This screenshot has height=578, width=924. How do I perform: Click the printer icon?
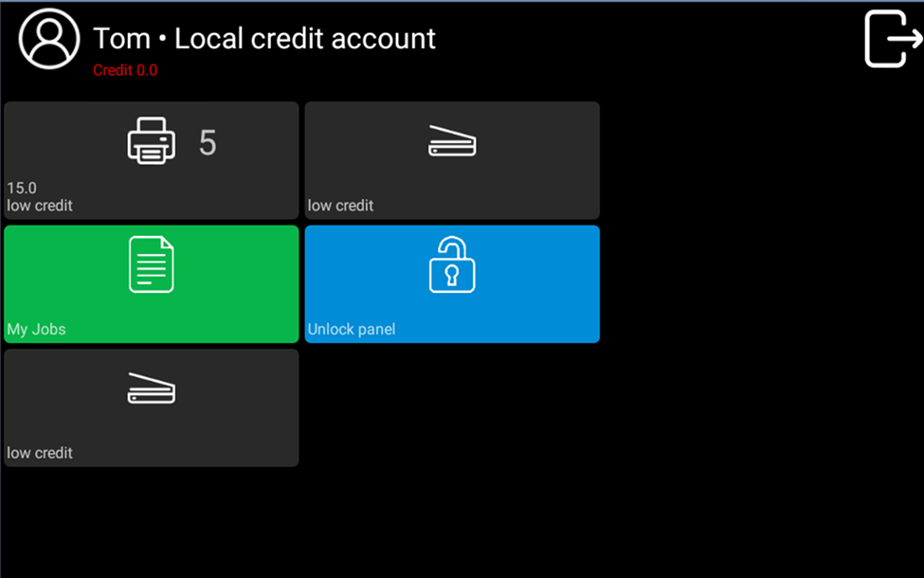click(152, 141)
